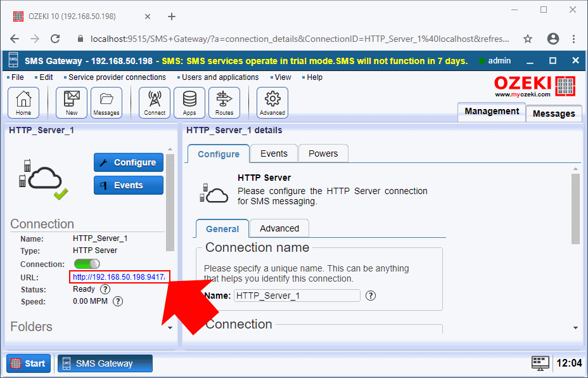Switch to the Events tab
The height and width of the screenshot is (378, 588).
pyautogui.click(x=274, y=153)
